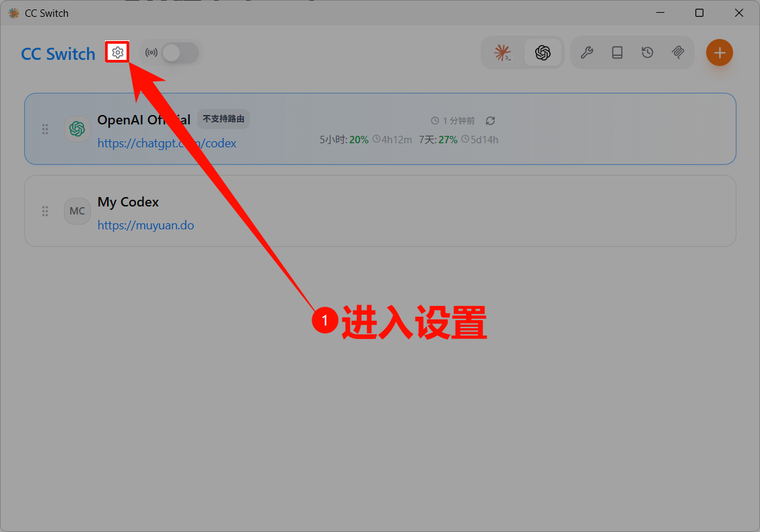
Task: Click the 不支持路由 badge
Action: [x=223, y=119]
